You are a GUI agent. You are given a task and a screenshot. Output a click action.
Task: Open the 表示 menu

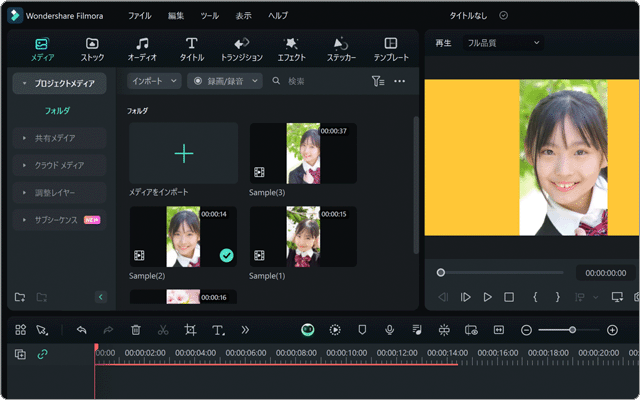coord(243,16)
